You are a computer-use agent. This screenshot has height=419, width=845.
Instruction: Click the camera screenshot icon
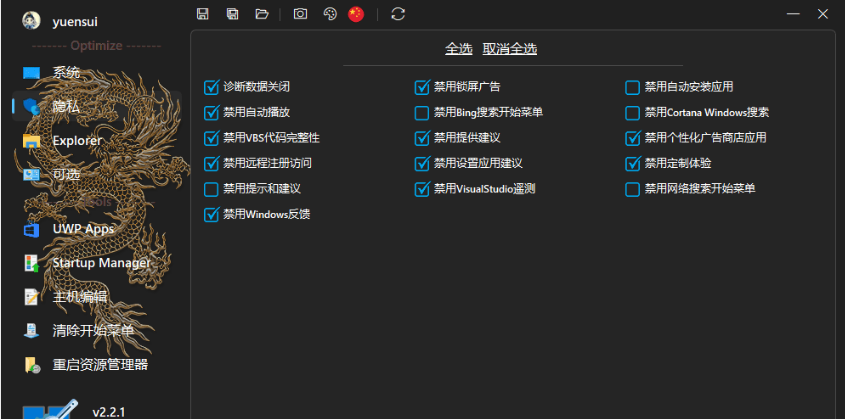300,14
